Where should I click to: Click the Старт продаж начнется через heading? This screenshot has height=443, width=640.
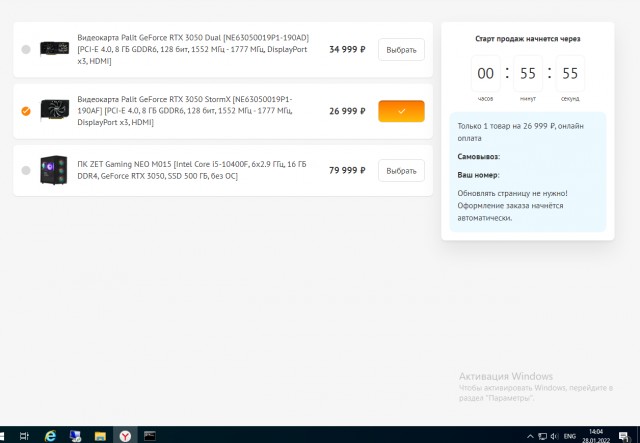tap(528, 39)
